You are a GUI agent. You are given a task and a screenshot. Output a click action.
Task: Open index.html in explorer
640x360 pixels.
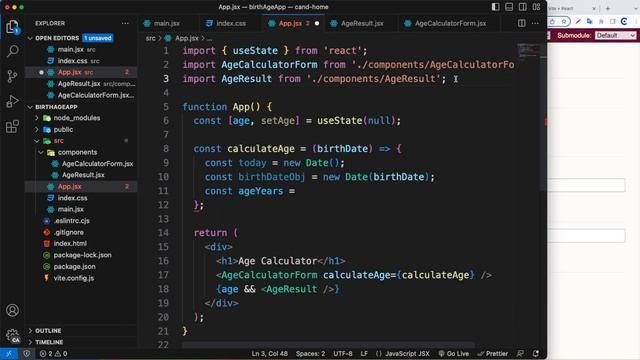coord(70,244)
